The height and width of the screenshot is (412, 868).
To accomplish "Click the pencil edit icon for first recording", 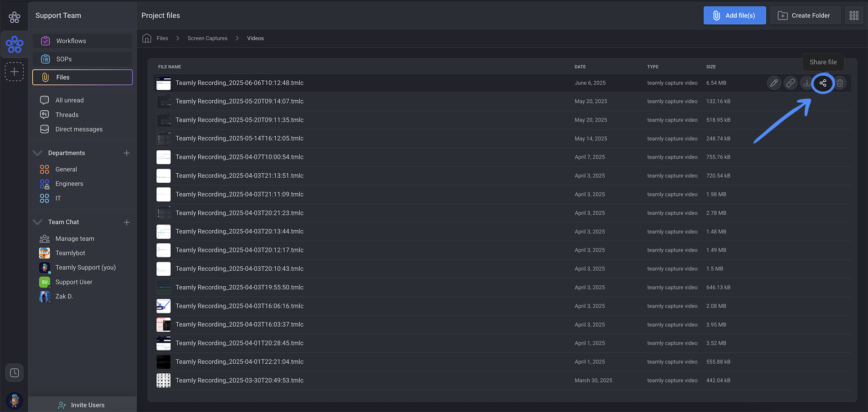I will [774, 83].
